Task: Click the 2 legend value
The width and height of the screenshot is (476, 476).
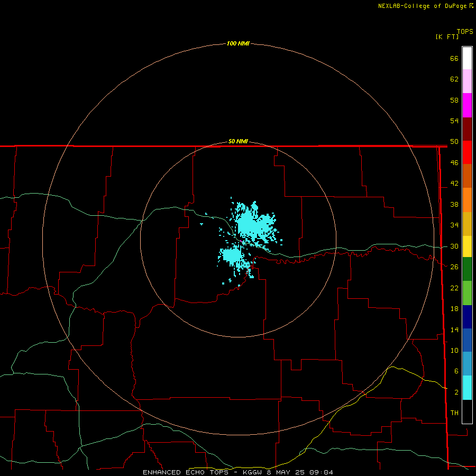Action: tap(456, 392)
